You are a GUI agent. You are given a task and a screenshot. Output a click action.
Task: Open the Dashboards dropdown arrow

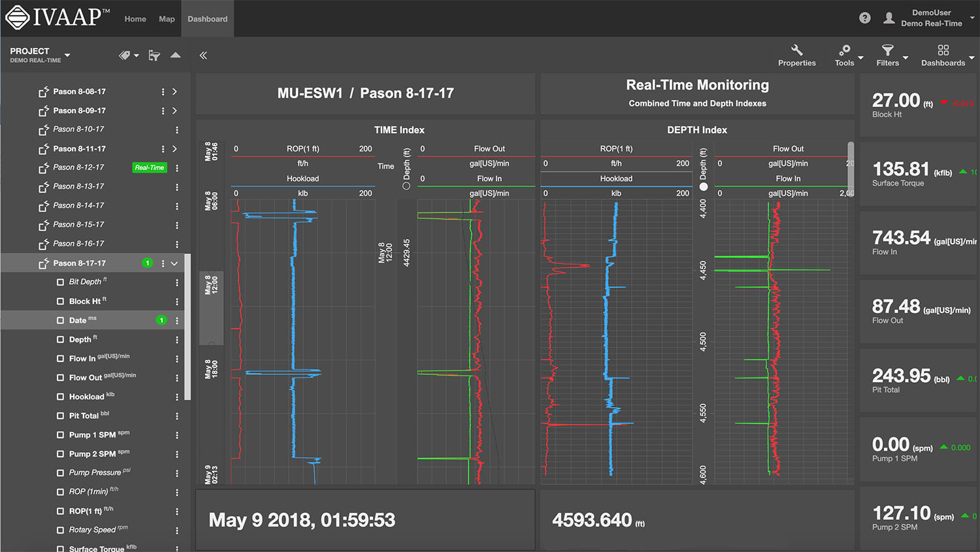(972, 58)
